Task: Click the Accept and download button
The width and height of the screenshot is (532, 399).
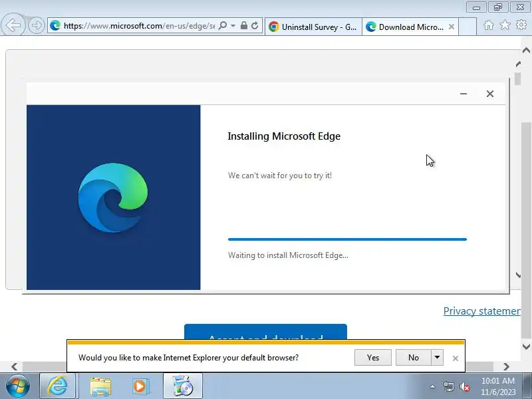Action: pyautogui.click(x=265, y=332)
